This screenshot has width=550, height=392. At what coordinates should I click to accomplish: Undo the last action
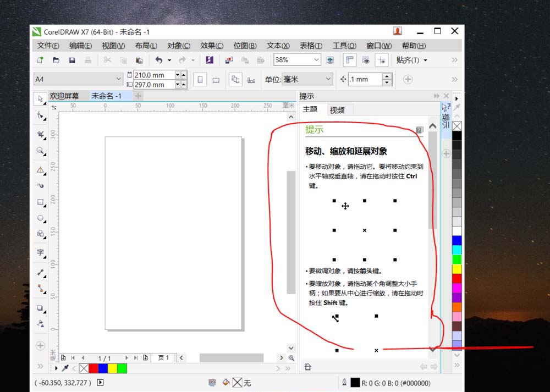click(x=159, y=60)
